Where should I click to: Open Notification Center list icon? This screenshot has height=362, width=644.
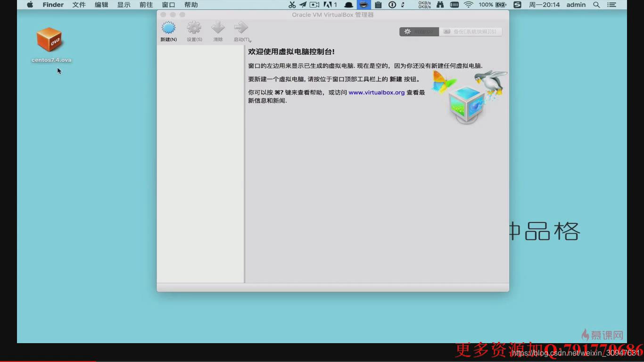point(612,5)
